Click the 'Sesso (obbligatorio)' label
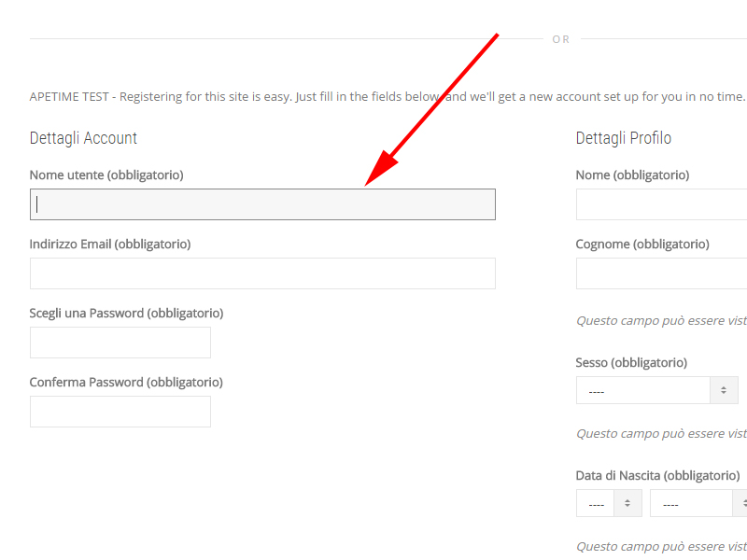This screenshot has height=560, width=747. (631, 362)
